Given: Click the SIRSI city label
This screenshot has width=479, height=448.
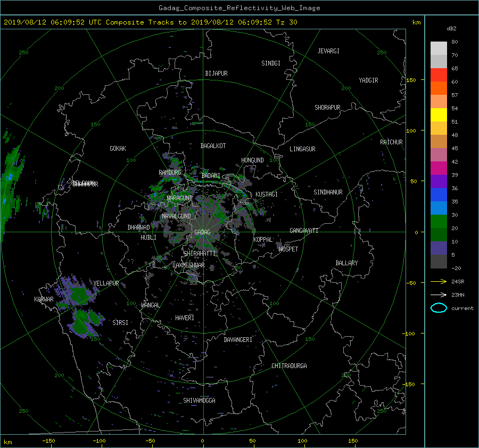Looking at the screenshot, I should 120,323.
